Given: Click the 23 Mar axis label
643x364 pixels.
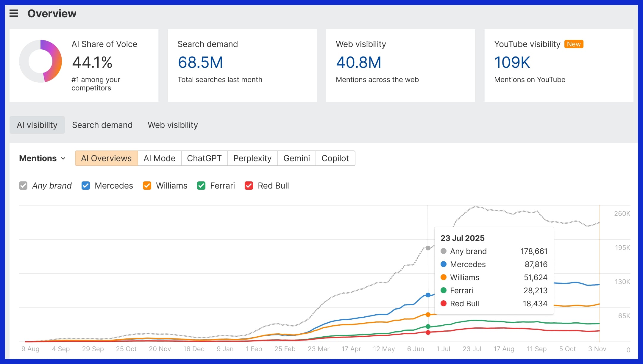Looking at the screenshot, I should [x=319, y=349].
